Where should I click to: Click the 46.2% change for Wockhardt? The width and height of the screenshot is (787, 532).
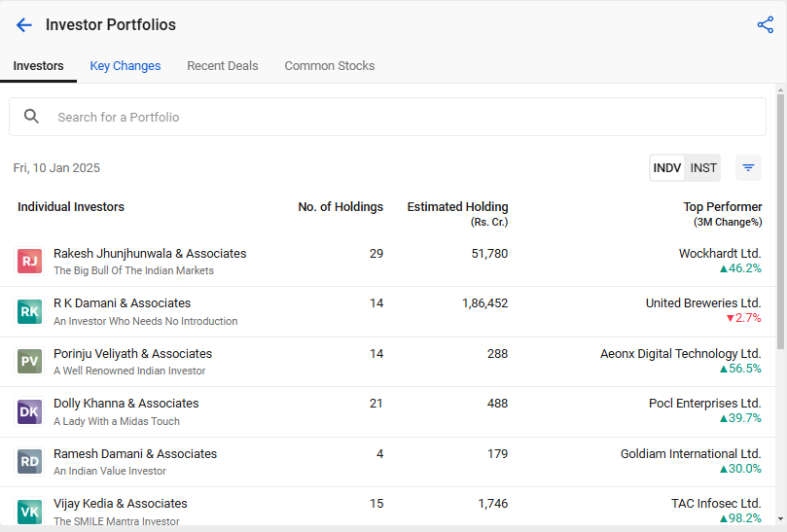point(740,268)
